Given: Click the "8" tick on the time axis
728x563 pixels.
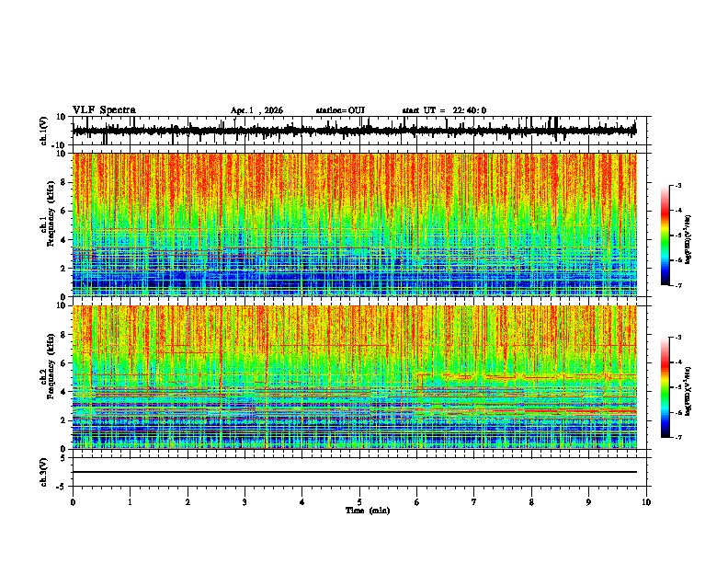Looking at the screenshot, I should click(x=531, y=502).
